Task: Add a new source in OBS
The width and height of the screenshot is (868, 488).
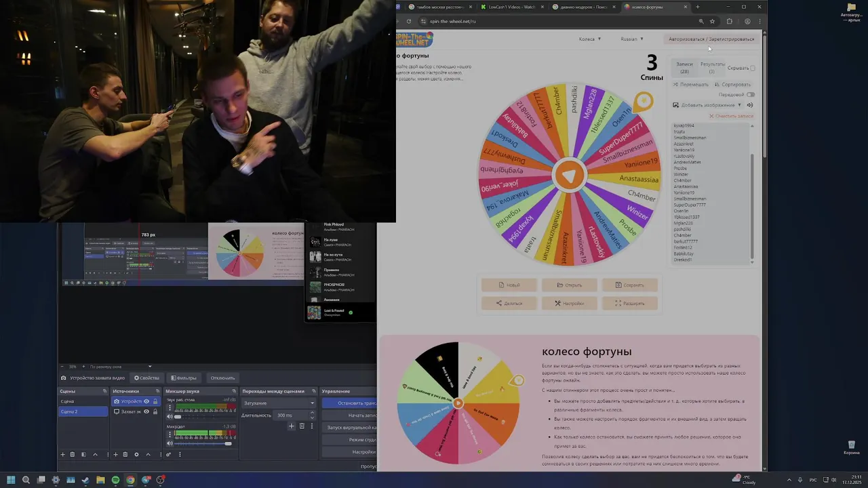Action: point(115,455)
